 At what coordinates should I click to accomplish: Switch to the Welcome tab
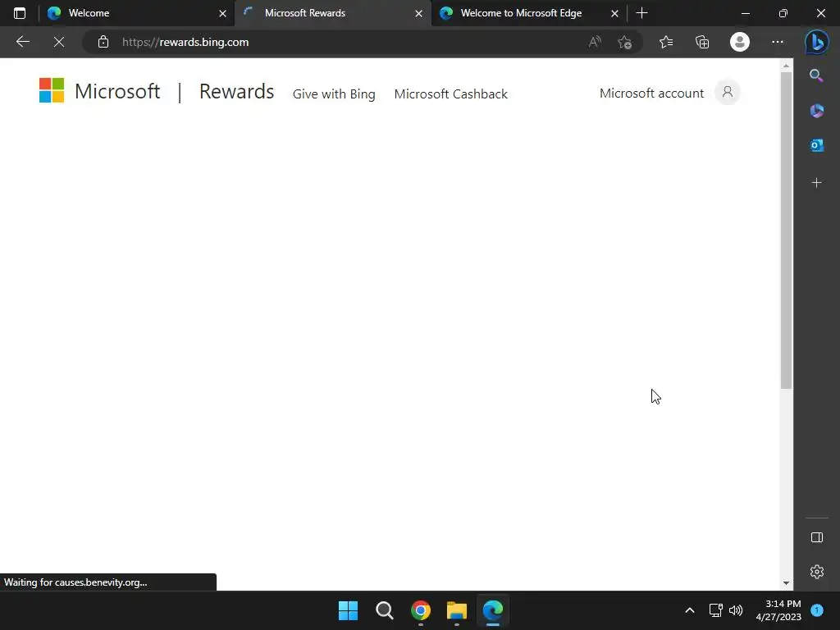(x=137, y=13)
